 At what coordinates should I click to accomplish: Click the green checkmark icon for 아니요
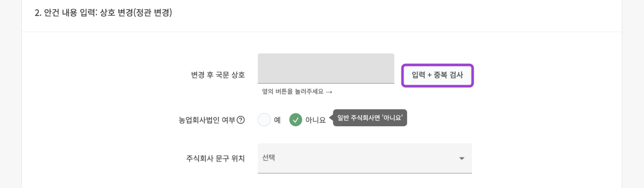(296, 120)
